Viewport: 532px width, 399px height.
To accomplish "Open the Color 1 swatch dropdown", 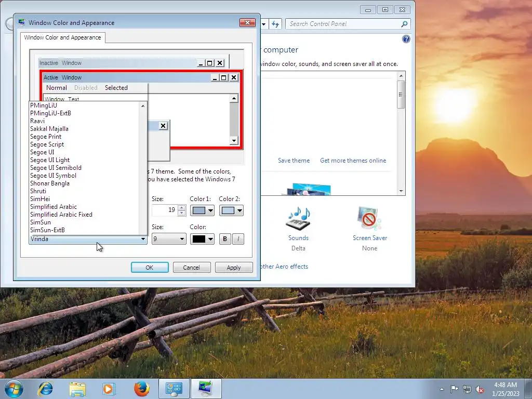I will click(202, 211).
